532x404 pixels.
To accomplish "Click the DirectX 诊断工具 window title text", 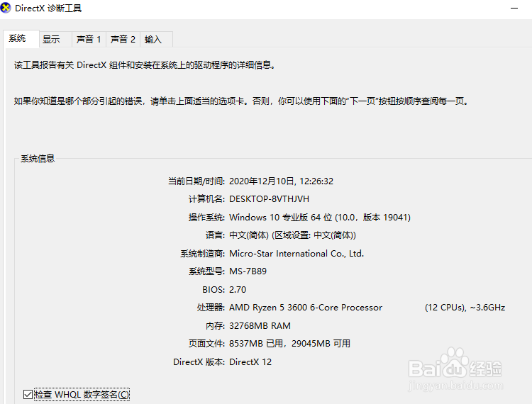I will [48, 8].
